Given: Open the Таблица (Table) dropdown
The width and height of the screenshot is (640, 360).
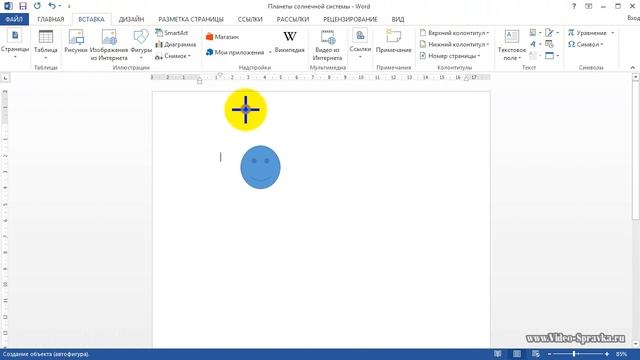Looking at the screenshot, I should click(46, 44).
